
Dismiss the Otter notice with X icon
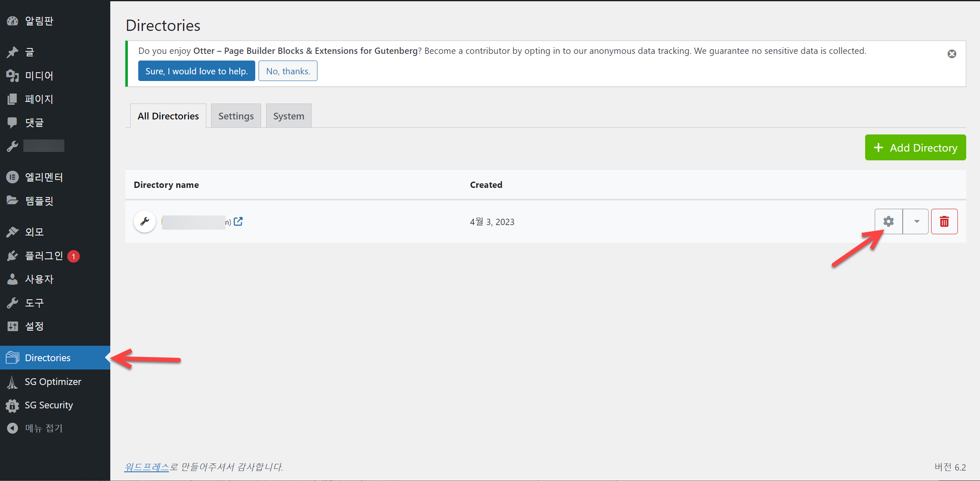click(952, 54)
